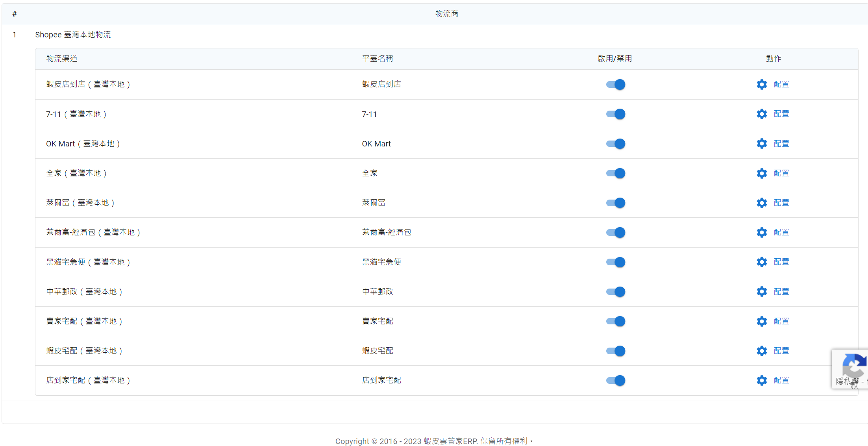Disable the 黑貓宅急便 toggle
This screenshot has width=868, height=446.
[616, 262]
